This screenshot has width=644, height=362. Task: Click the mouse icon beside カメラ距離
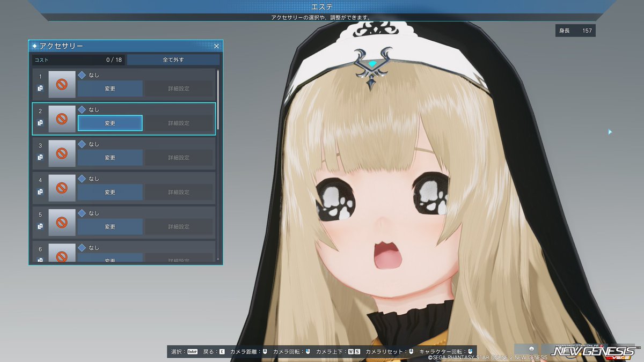tap(265, 352)
